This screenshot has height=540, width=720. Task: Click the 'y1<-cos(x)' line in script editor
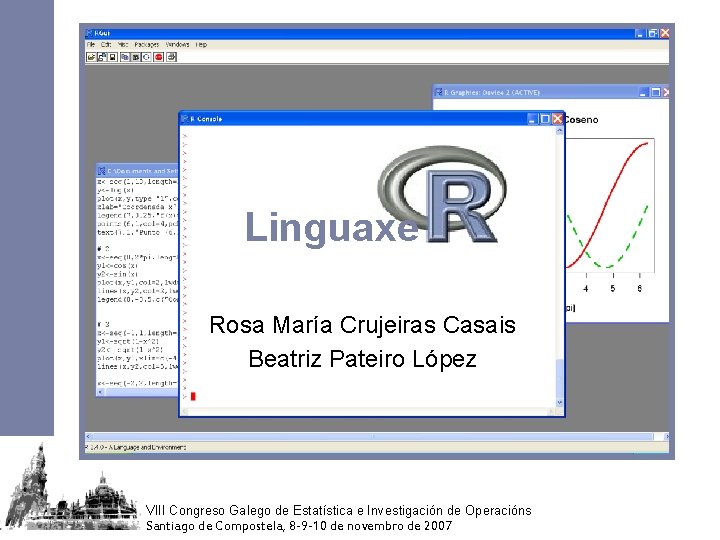(117, 266)
